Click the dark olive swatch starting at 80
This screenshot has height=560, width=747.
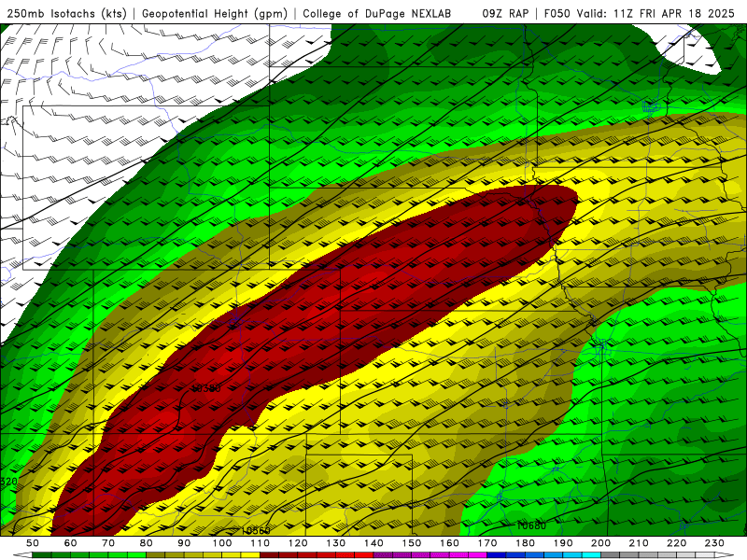155,555
